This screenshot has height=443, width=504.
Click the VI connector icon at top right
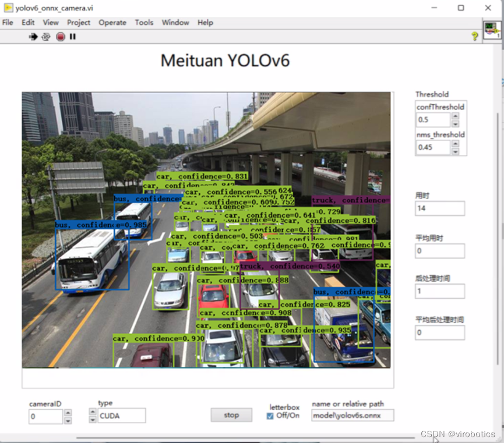[492, 30]
